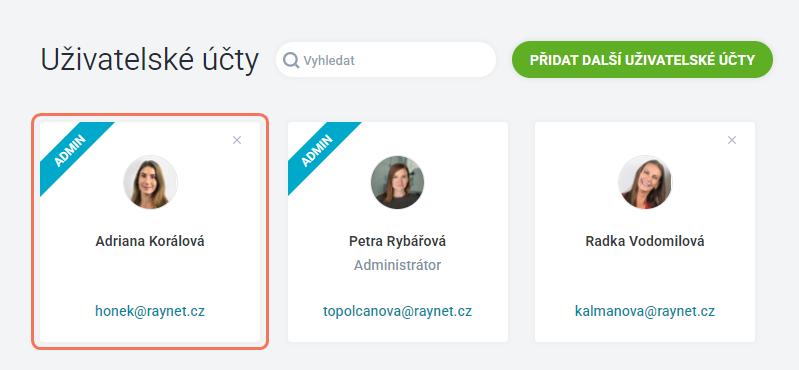
Task: Open Adriana Korálová's profile photo
Action: pyautogui.click(x=150, y=182)
